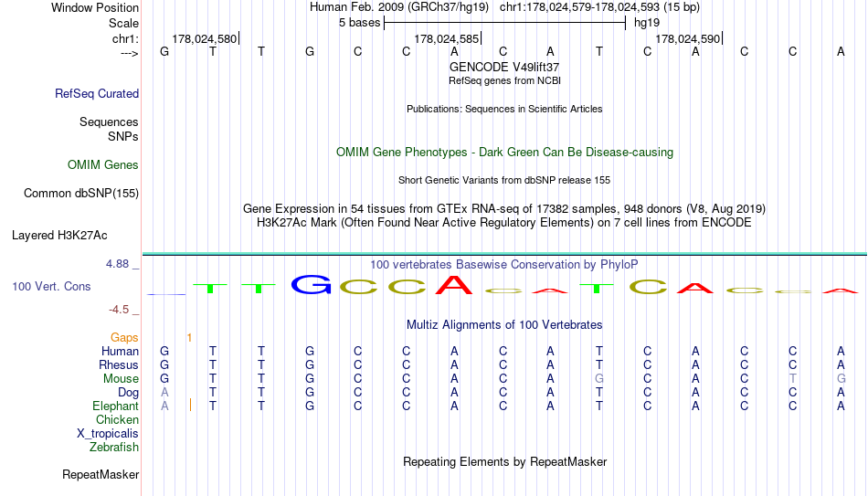The image size is (868, 496).
Task: Click Short Genetic Variants from dbSNP title
Action: [x=504, y=181]
